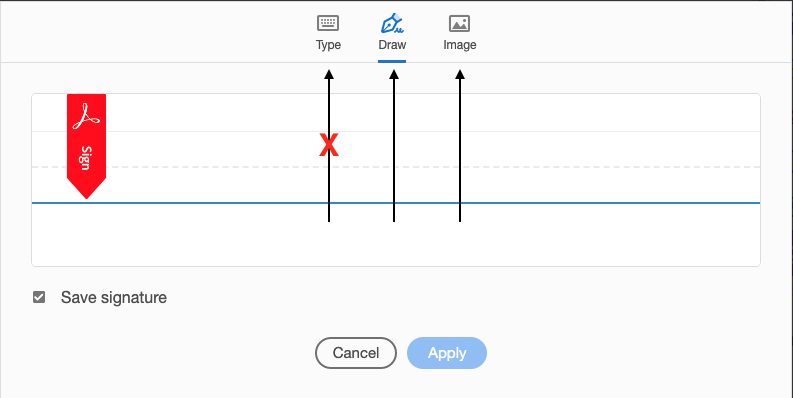Click arrowhead pointing at Draw
Screen dimensions: 793x398
pos(394,74)
